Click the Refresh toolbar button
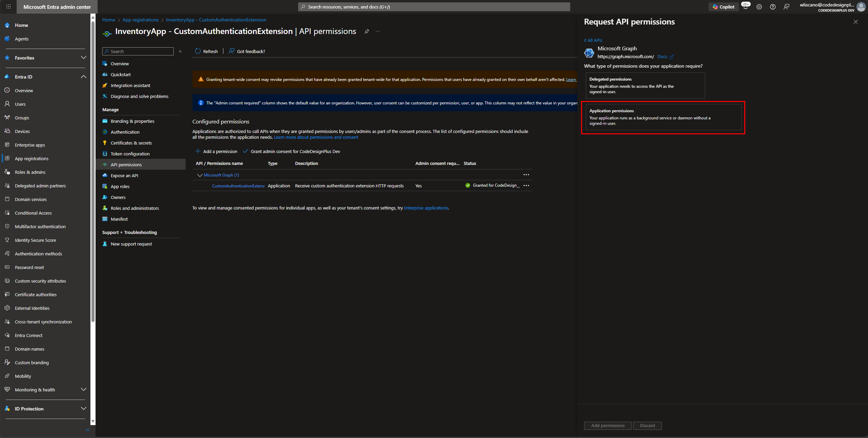 tap(206, 51)
